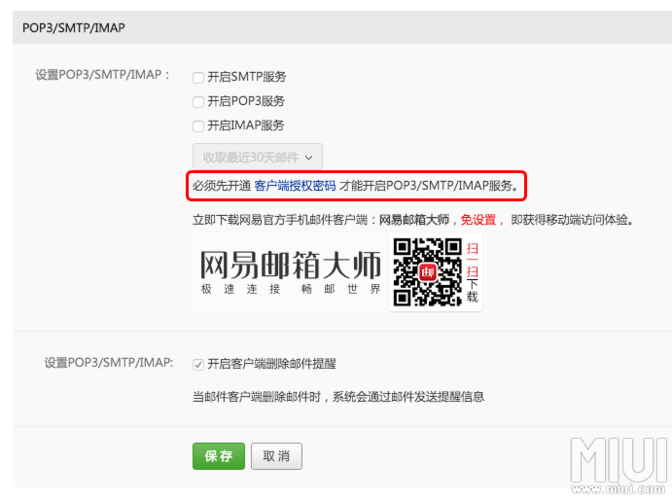Image resolution: width=672 pixels, height=500 pixels.
Task: Enable the 开启SMTP服务 checkbox
Action: (198, 77)
